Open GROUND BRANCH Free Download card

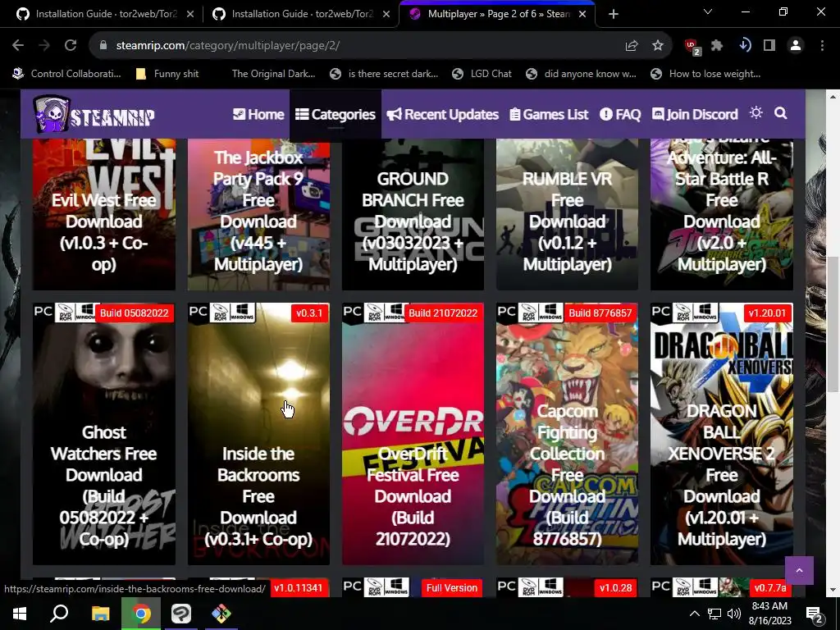(413, 214)
